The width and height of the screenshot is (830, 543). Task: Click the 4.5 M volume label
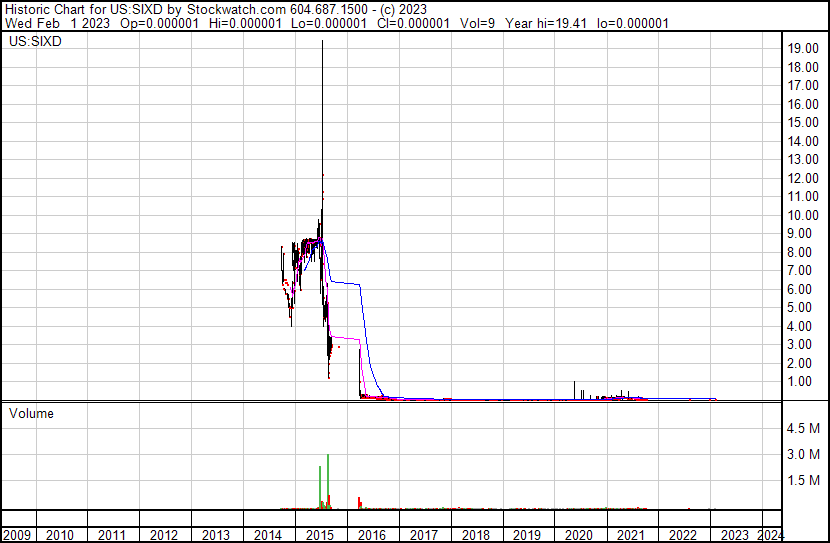pyautogui.click(x=803, y=429)
